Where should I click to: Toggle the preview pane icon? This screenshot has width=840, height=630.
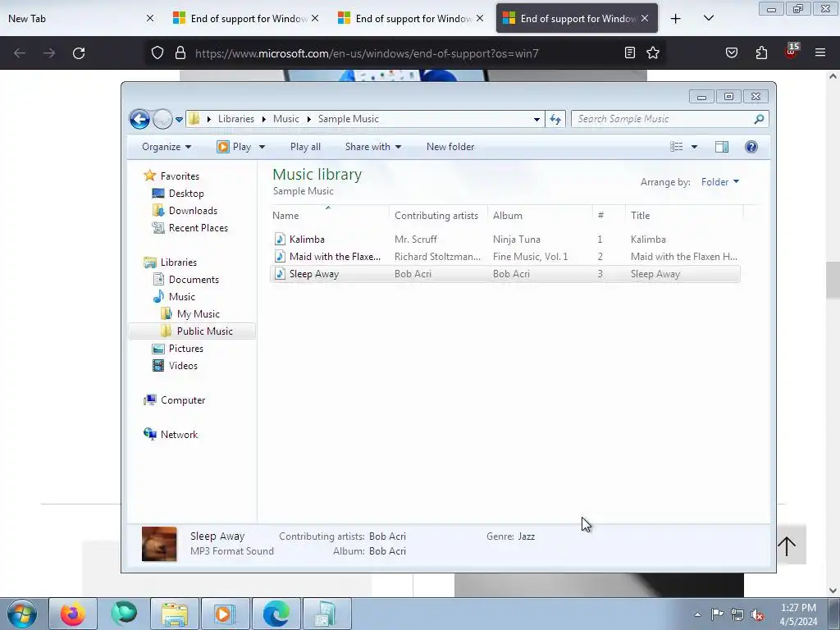[x=722, y=147]
